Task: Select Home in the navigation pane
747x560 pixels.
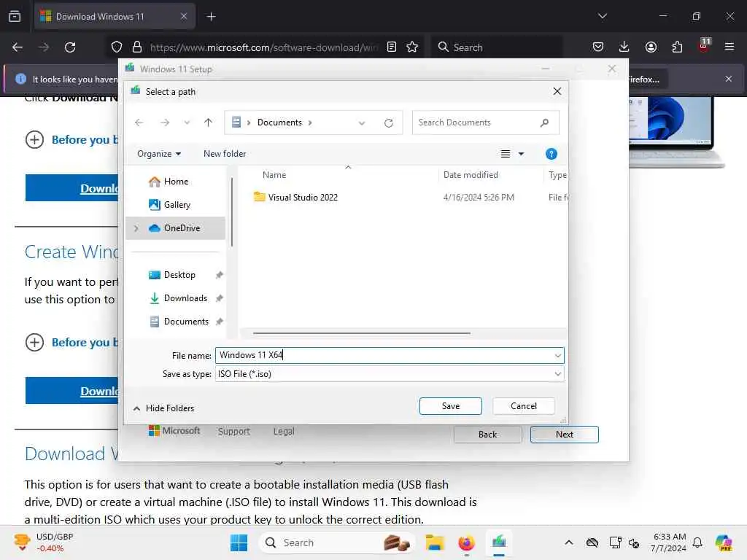Action: [x=175, y=182]
